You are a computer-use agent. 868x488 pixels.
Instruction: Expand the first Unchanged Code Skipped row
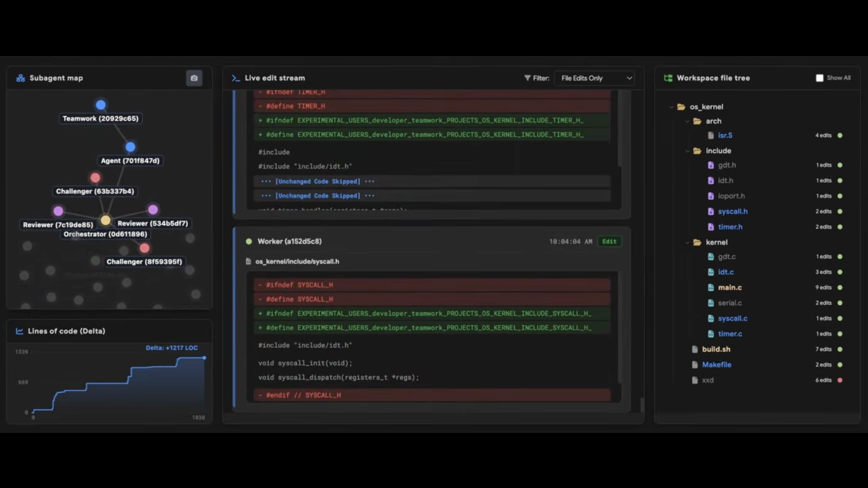432,182
